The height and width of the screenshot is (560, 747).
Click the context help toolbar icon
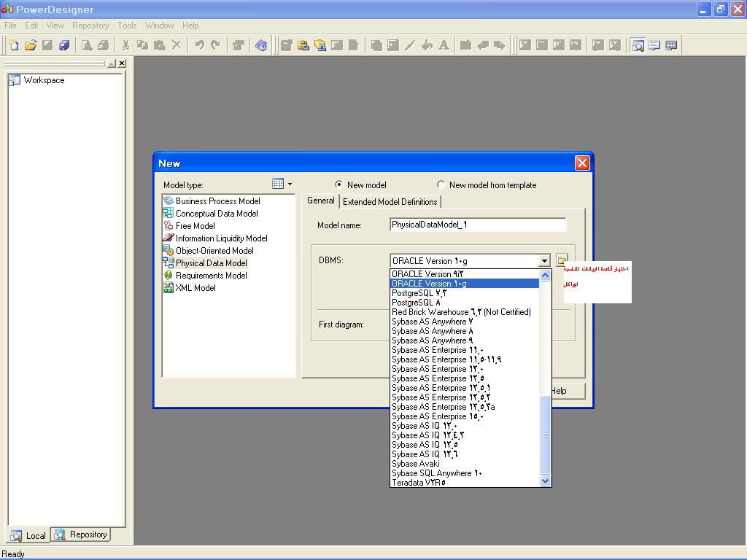(x=261, y=45)
